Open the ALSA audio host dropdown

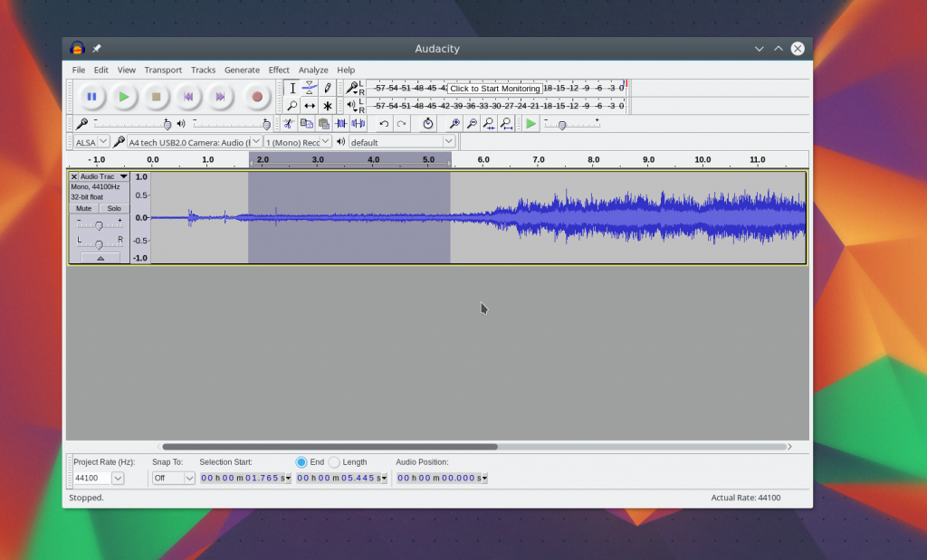pos(91,142)
